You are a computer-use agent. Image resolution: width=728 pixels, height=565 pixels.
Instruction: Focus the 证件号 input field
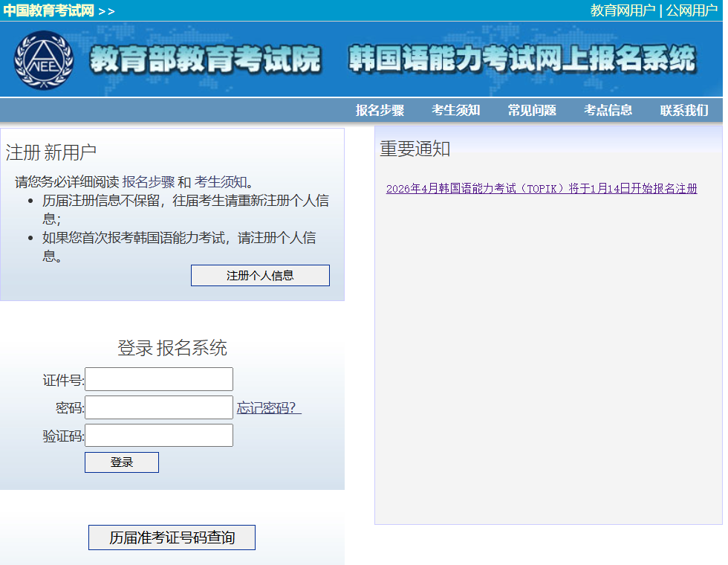(x=159, y=379)
